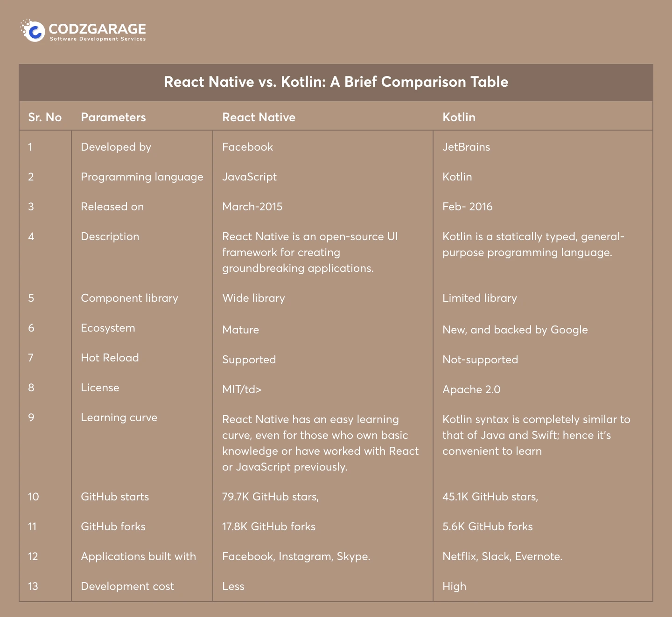Click the 'Kotlin' column header
The image size is (672, 617).
point(459,117)
